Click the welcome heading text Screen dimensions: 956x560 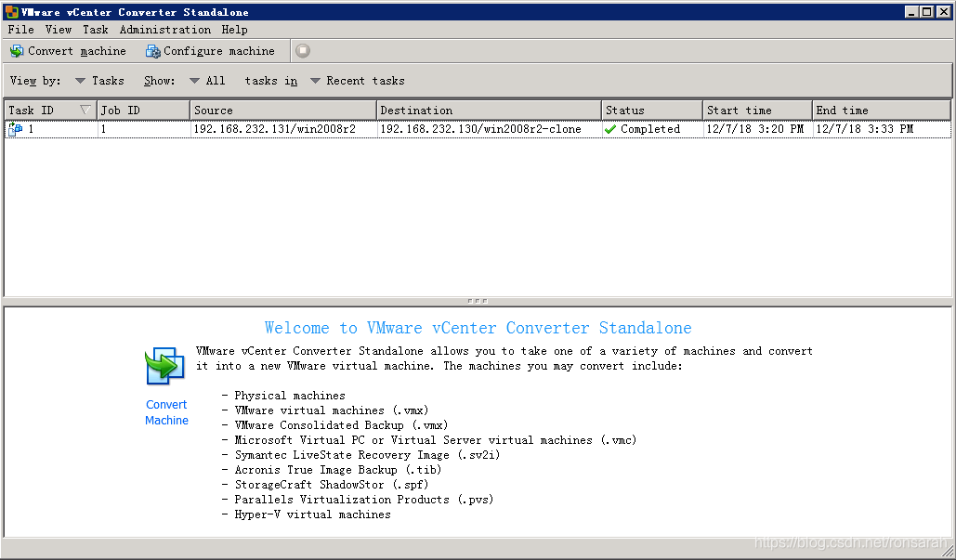478,328
